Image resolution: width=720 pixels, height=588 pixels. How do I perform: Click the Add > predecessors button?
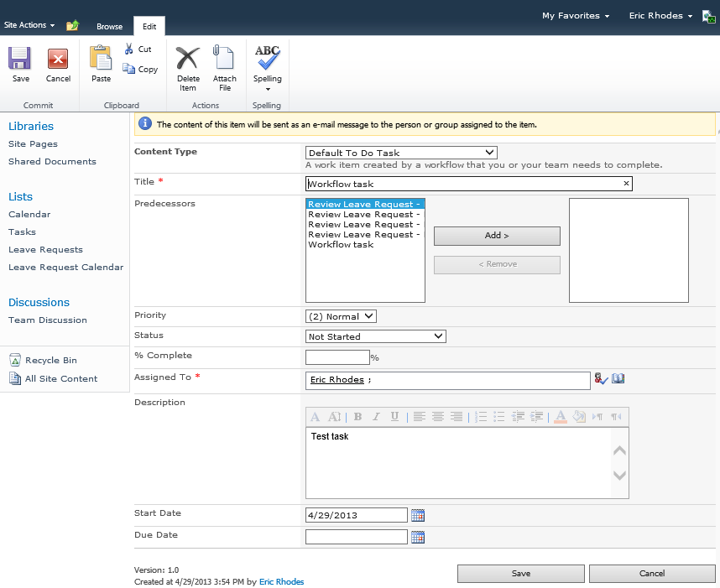pos(497,236)
